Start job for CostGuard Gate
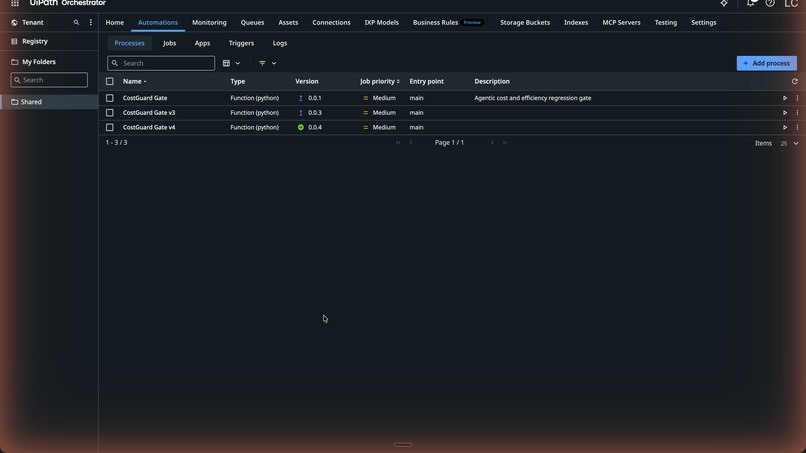Viewport: 806px width, 453px height. pos(785,98)
